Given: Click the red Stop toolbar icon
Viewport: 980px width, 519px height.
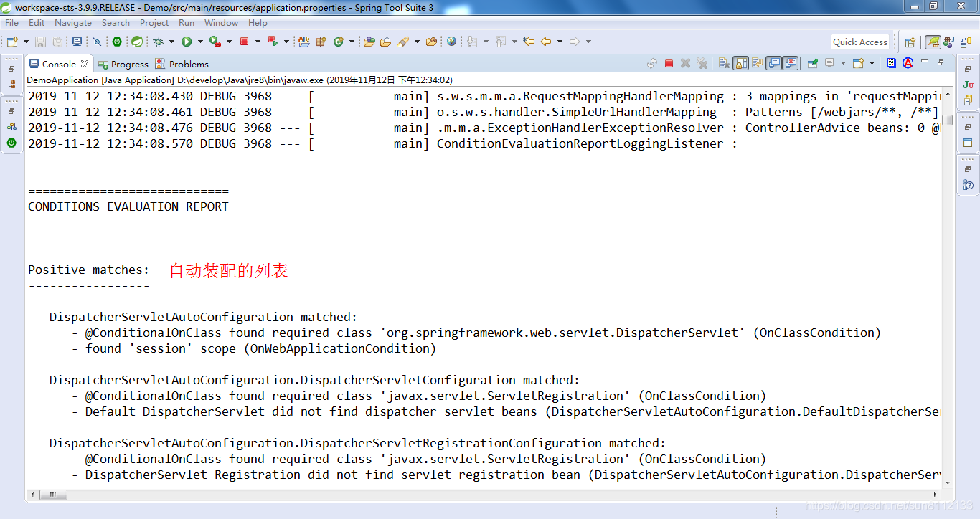Looking at the screenshot, I should 245,42.
